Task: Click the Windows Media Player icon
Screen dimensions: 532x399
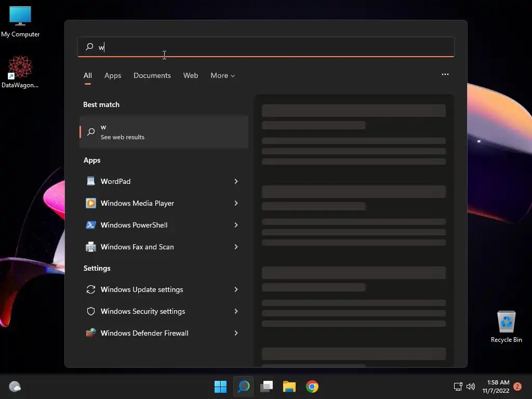Action: [90, 203]
